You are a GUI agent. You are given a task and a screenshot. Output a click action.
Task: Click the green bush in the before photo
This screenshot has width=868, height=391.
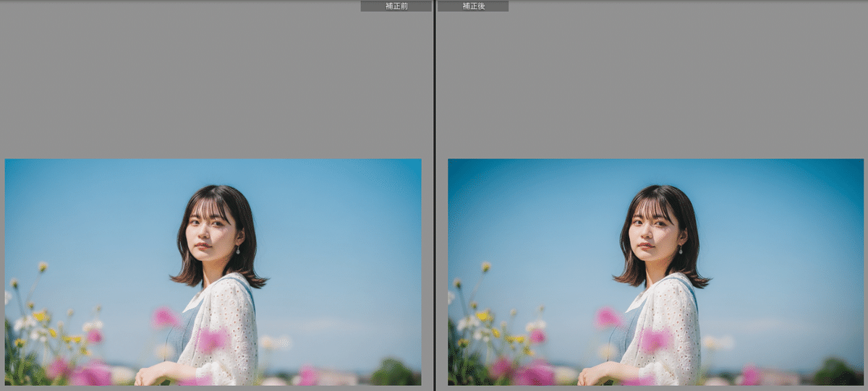click(394, 373)
